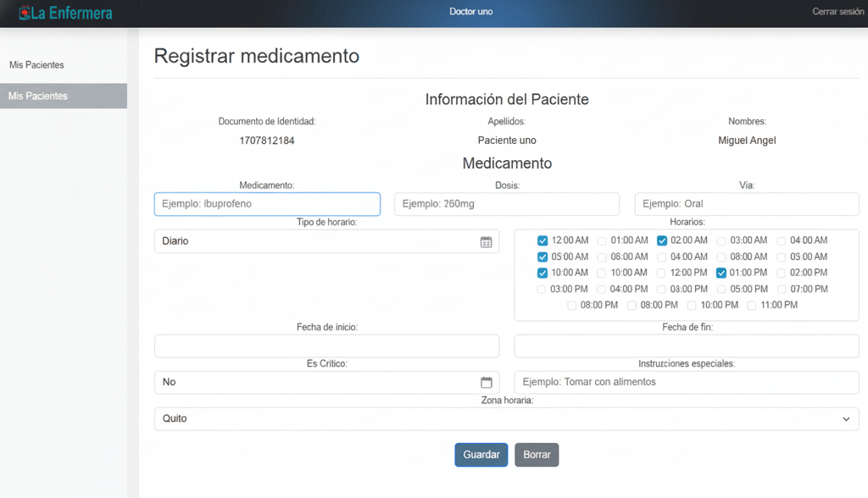Viewport: 868px width, 498px height.
Task: Open the highlighted Mis Pacientes sidebar item
Action: click(64, 96)
